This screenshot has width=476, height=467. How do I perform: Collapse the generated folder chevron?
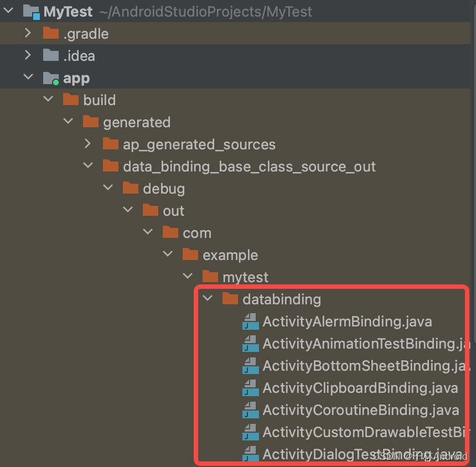click(68, 121)
